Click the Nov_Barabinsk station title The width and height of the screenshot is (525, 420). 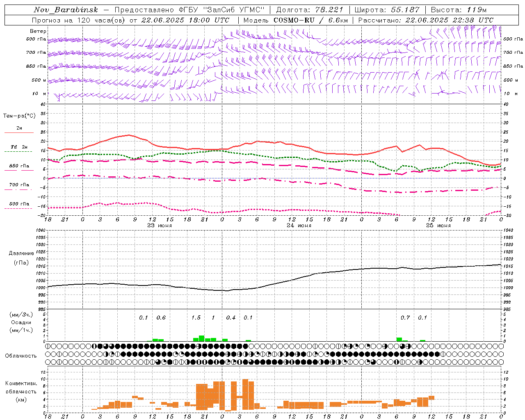[x=66, y=10]
